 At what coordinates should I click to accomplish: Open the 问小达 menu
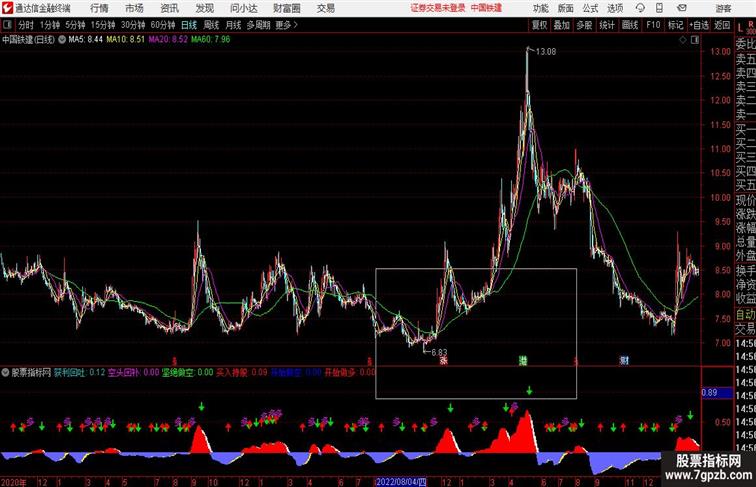[x=244, y=8]
